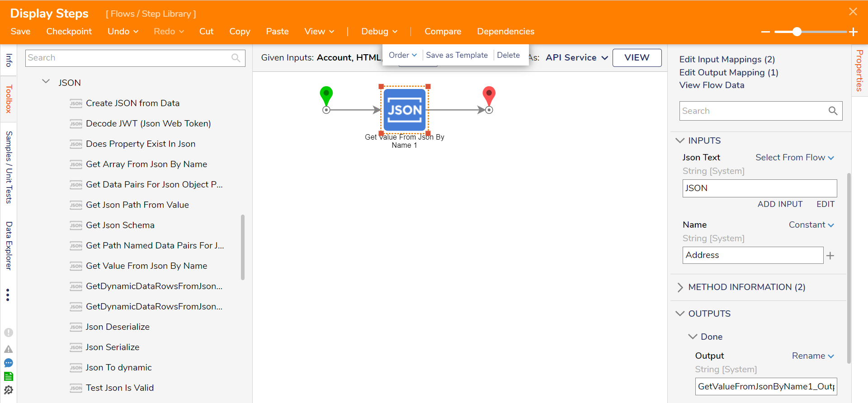Click the properties Search field

pyautogui.click(x=760, y=111)
